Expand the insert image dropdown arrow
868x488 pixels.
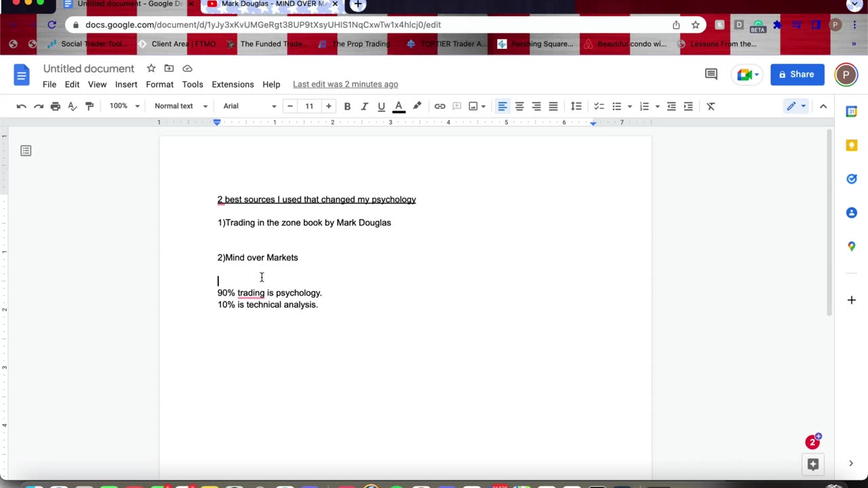484,106
